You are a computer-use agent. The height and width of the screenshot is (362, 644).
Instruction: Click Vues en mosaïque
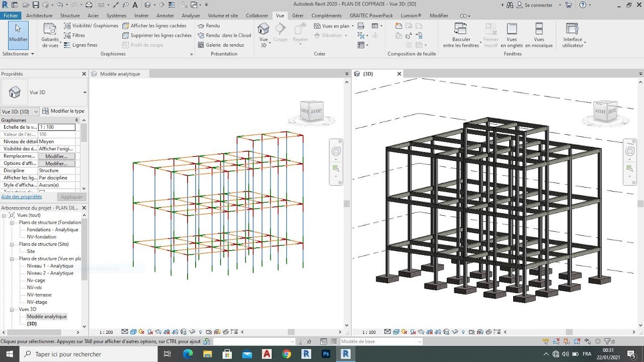(x=539, y=35)
